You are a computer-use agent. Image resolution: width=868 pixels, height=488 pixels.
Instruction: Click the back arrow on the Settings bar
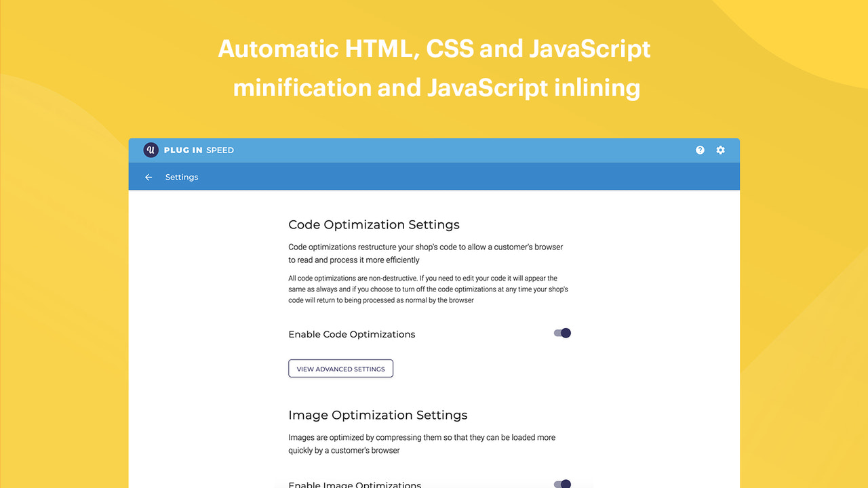pyautogui.click(x=148, y=177)
